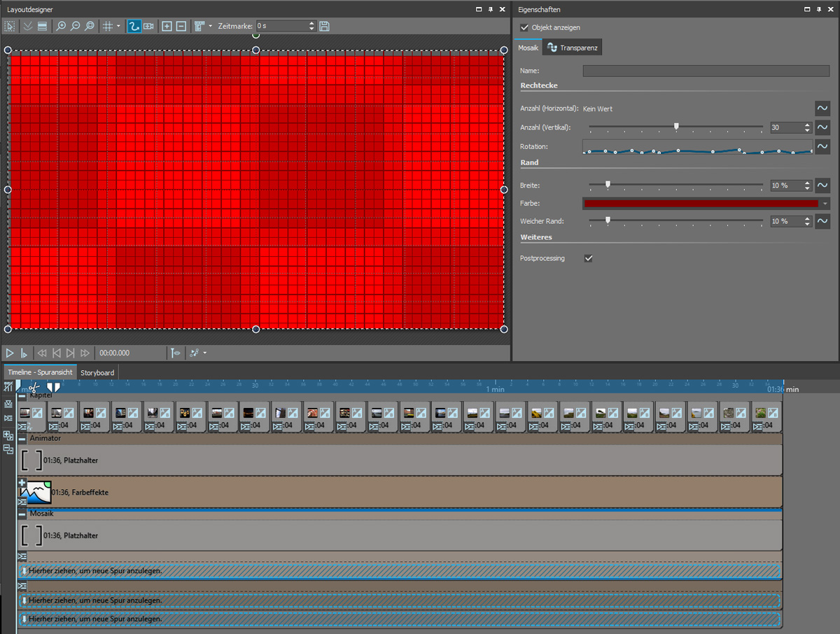Open the Transparenz tab
Screen dimensions: 840x634
pos(573,48)
